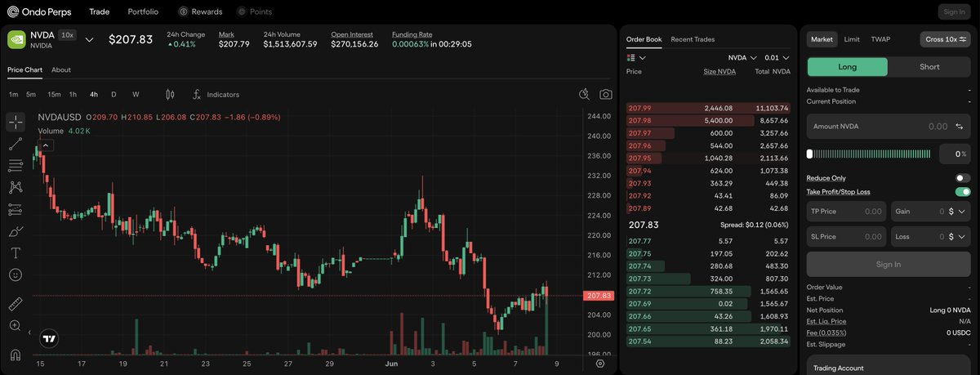980x375 pixels.
Task: Open chart settings gear by time axis
Action: point(601,364)
